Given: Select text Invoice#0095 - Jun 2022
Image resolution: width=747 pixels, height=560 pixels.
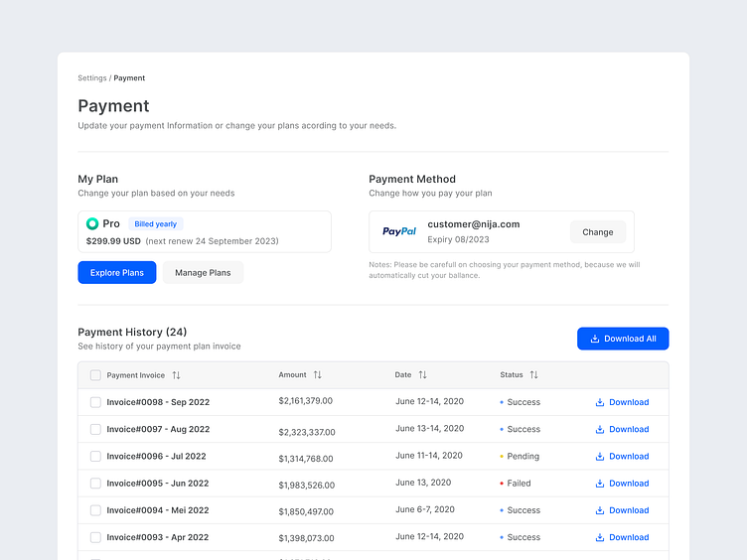Looking at the screenshot, I should click(x=158, y=484).
